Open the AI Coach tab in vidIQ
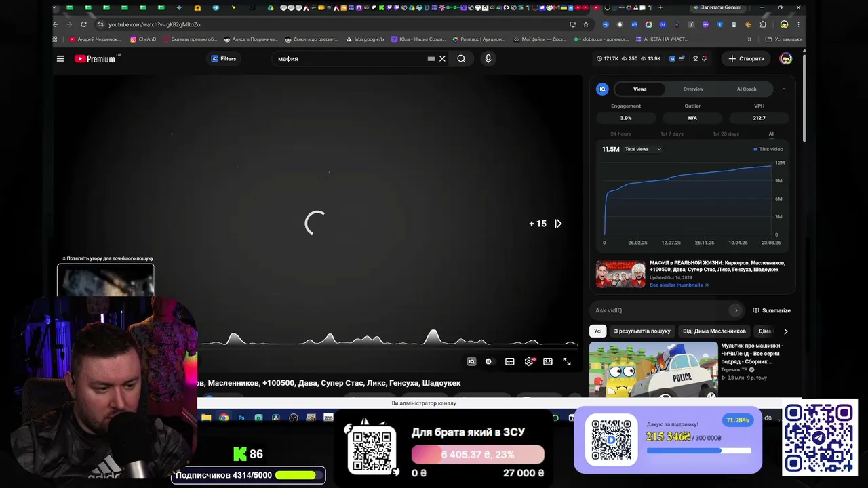Screen dimensions: 868x488 click(x=747, y=89)
